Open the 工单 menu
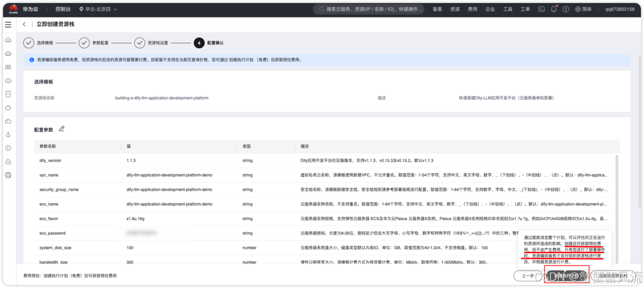 click(x=525, y=9)
